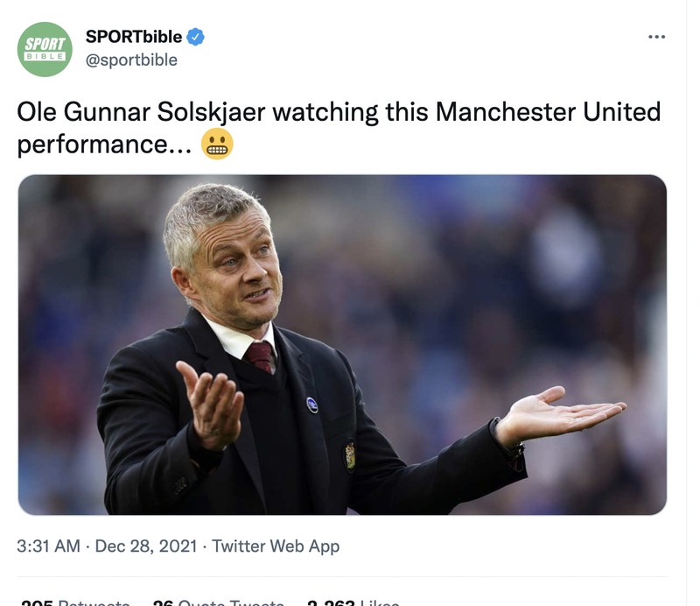
Task: Click the 3:31 AM time label
Action: [49, 546]
